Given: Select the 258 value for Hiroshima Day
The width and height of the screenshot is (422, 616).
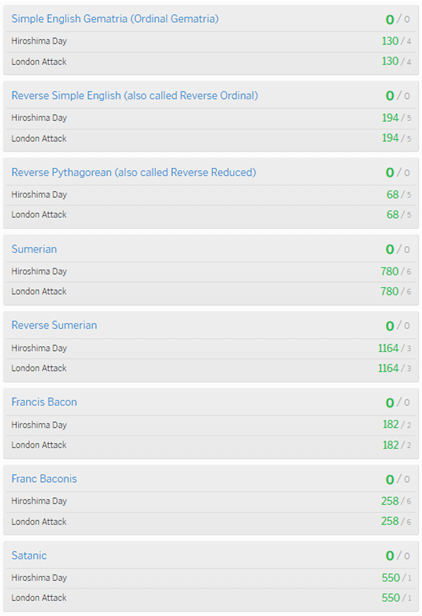Looking at the screenshot, I should (390, 501).
